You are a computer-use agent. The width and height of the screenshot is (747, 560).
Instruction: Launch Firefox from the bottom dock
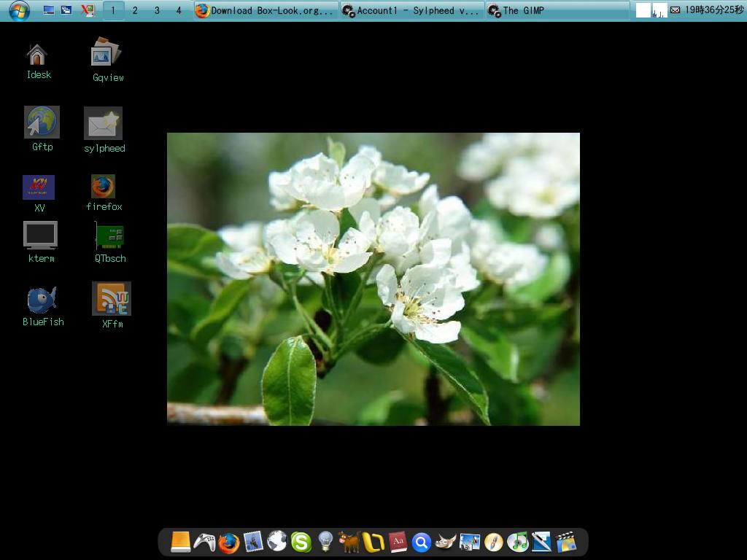(x=228, y=542)
